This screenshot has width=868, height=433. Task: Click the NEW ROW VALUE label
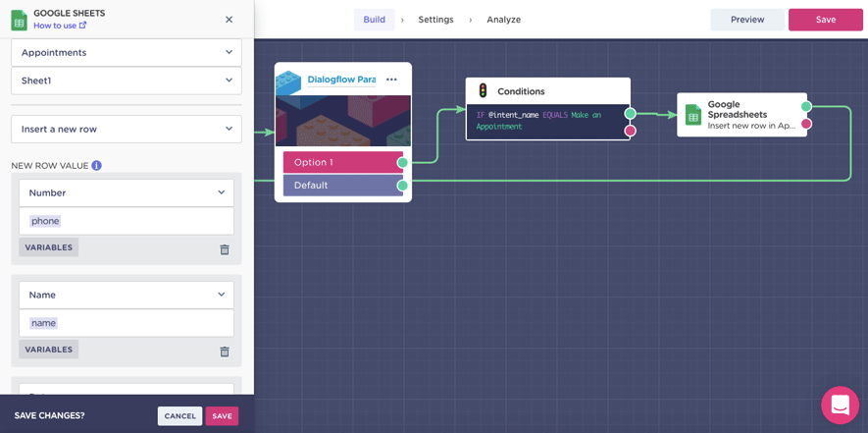(50, 165)
